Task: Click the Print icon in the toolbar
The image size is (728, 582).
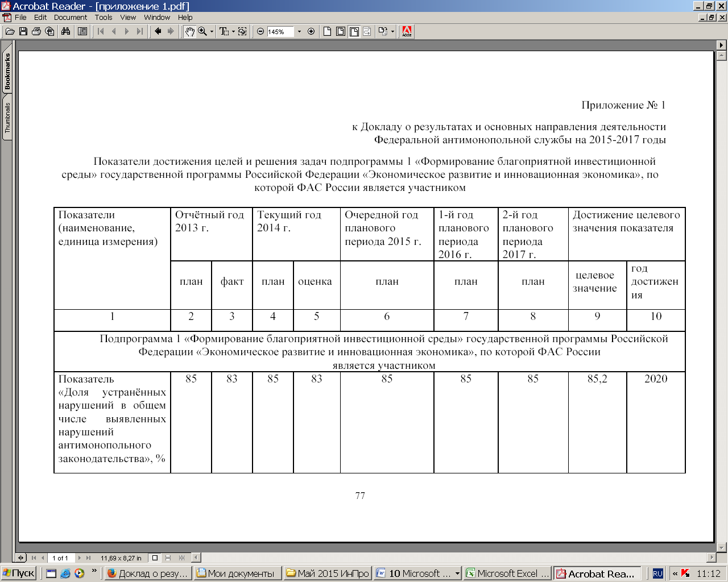Action: [36, 32]
